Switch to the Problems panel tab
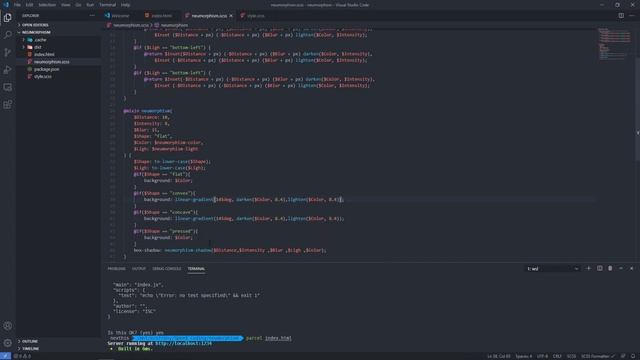 [x=117, y=269]
